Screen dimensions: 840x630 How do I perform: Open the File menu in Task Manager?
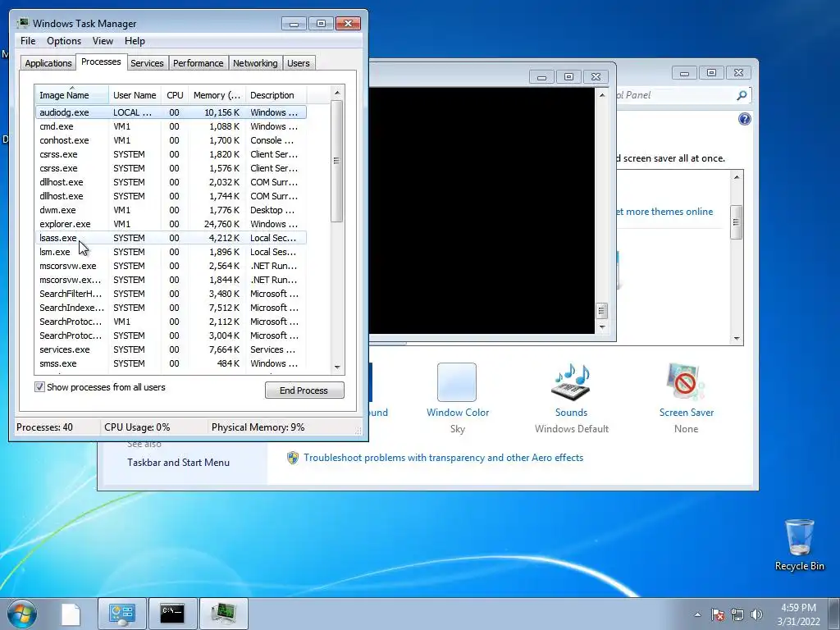(x=28, y=41)
